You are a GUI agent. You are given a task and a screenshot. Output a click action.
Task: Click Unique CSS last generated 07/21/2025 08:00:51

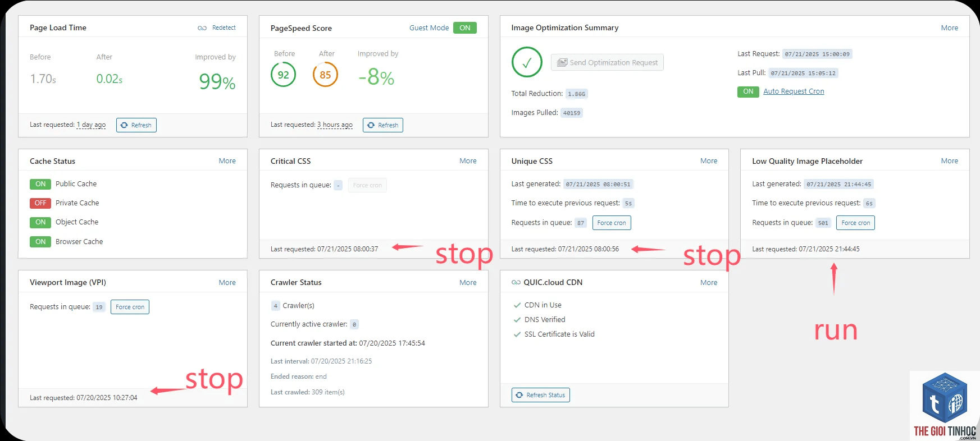(x=598, y=185)
